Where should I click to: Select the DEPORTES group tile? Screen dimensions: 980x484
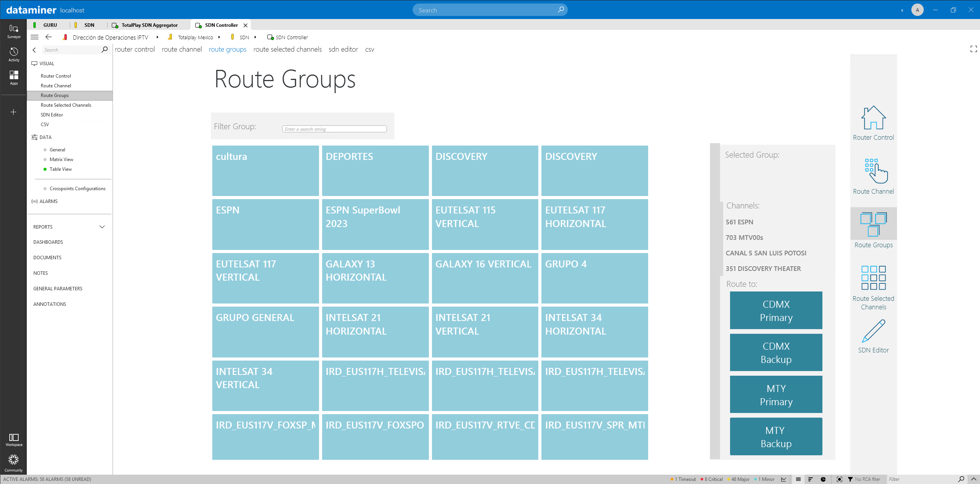375,171
